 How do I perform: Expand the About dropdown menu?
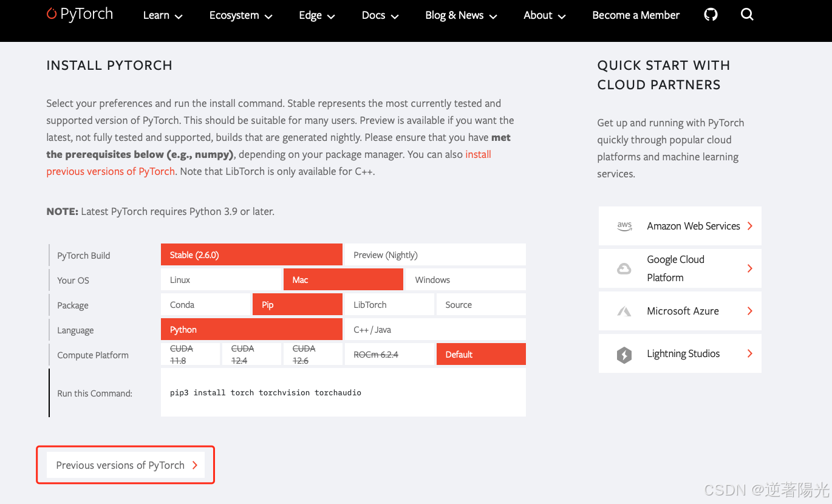coord(545,15)
